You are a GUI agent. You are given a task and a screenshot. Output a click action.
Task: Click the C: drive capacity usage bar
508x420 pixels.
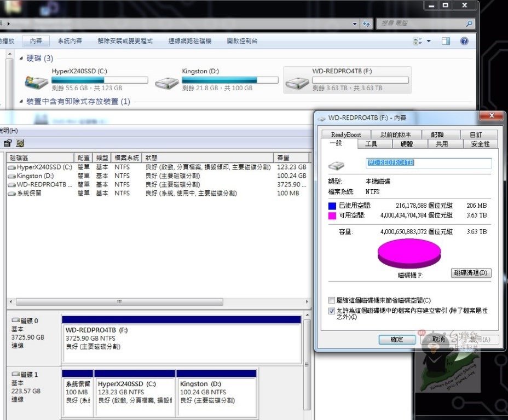click(x=100, y=80)
